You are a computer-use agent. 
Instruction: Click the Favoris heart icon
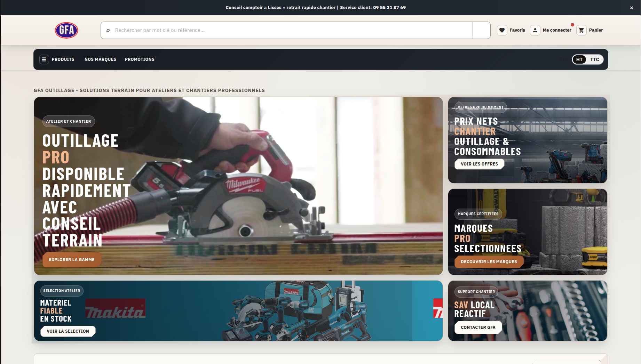pos(502,30)
